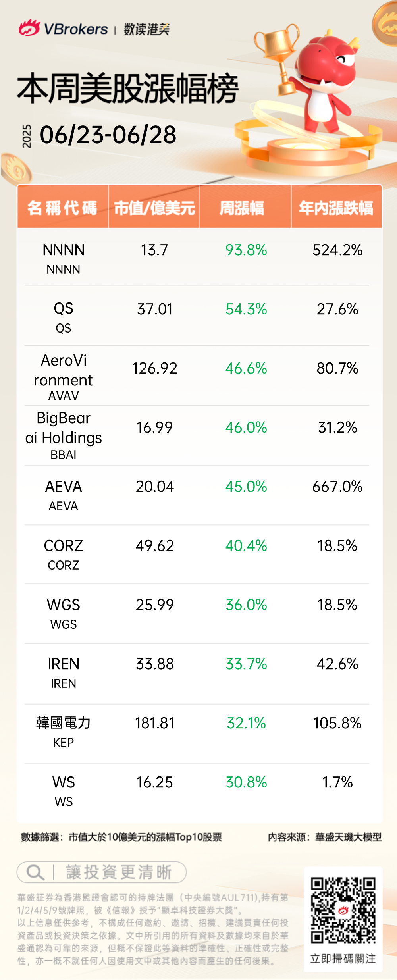Viewport: 397px width, 980px height.
Task: Sort by the 周漲幅 column header
Action: pos(242,208)
